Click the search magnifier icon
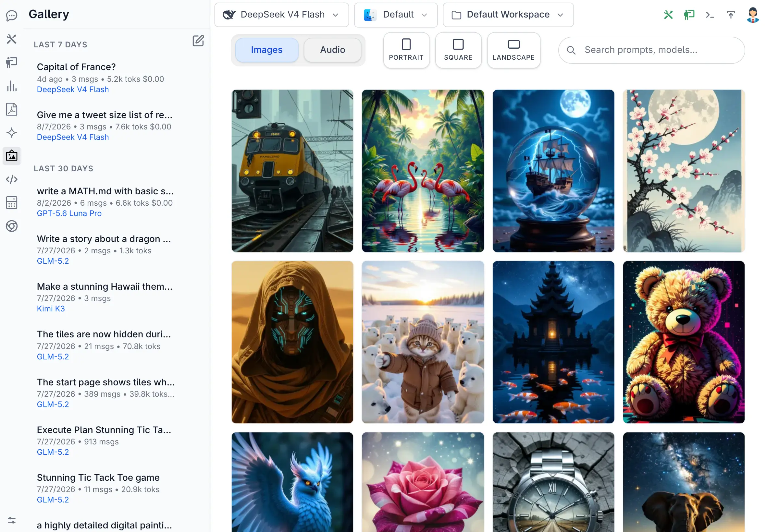The width and height of the screenshot is (766, 532). [571, 50]
